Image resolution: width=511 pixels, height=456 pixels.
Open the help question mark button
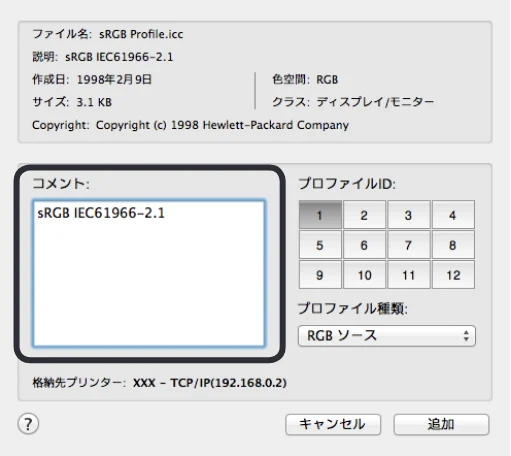(28, 424)
